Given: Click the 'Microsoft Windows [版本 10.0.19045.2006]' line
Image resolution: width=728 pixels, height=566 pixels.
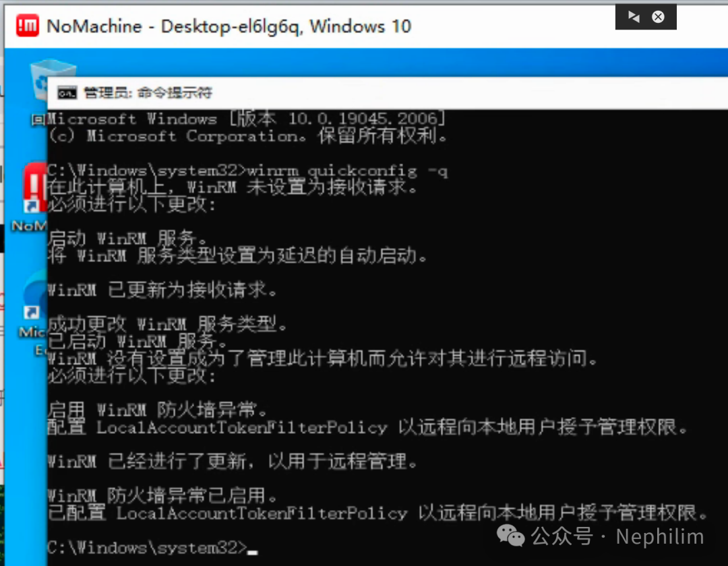Looking at the screenshot, I should point(246,119).
